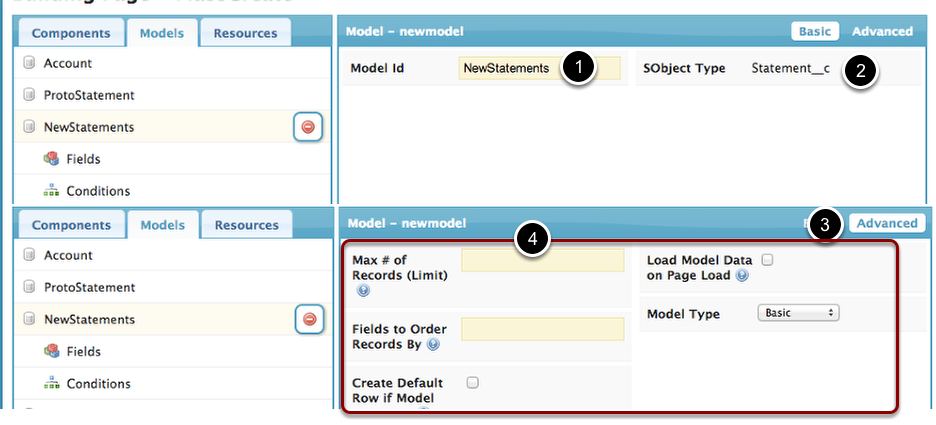Click Max # of Records limit field
The height and width of the screenshot is (425, 936).
542,261
